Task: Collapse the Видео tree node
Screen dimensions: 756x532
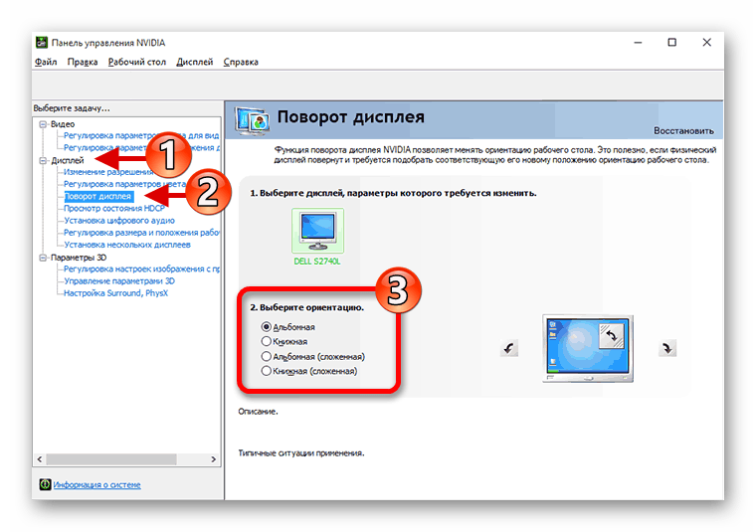Action: tap(43, 124)
